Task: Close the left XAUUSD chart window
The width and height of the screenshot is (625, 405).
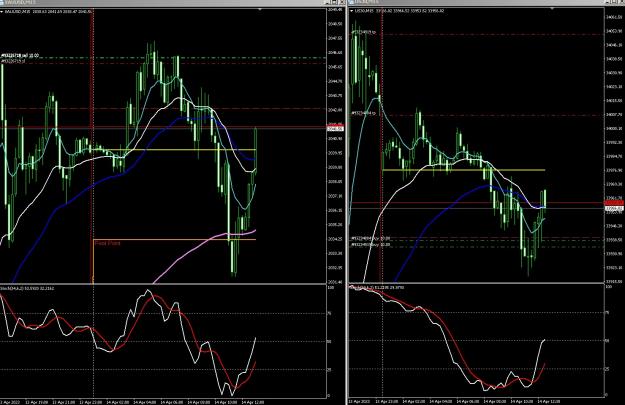Action: (342, 2)
